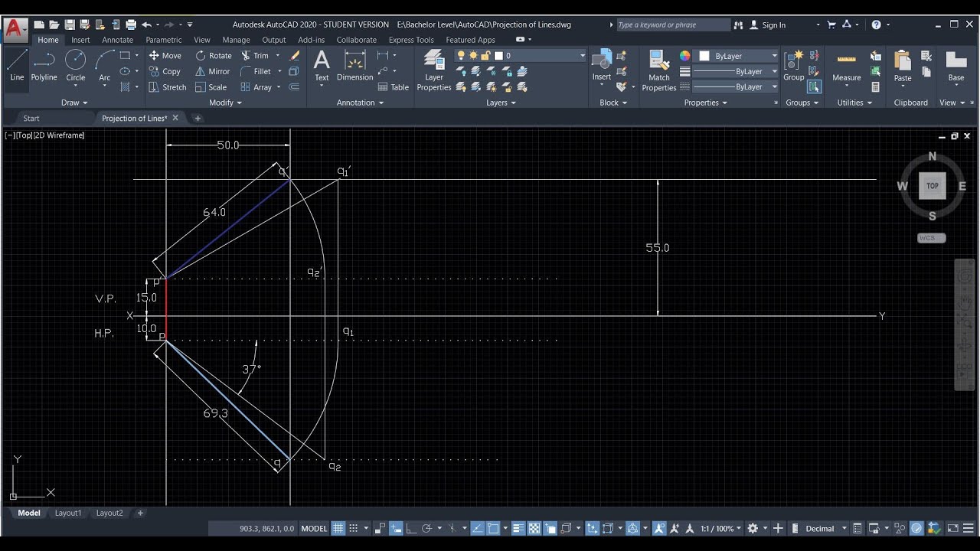Toggle the drawing grid display
Image resolution: width=980 pixels, height=551 pixels.
[x=338, y=528]
